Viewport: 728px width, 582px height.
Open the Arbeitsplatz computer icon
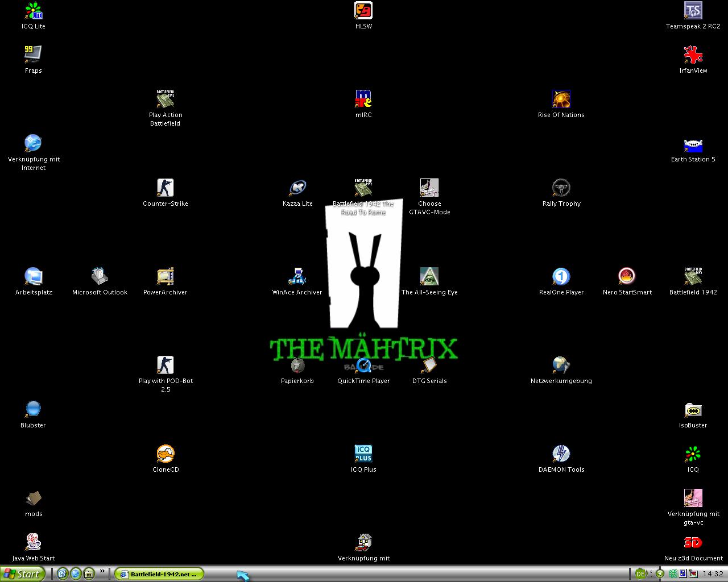point(34,281)
